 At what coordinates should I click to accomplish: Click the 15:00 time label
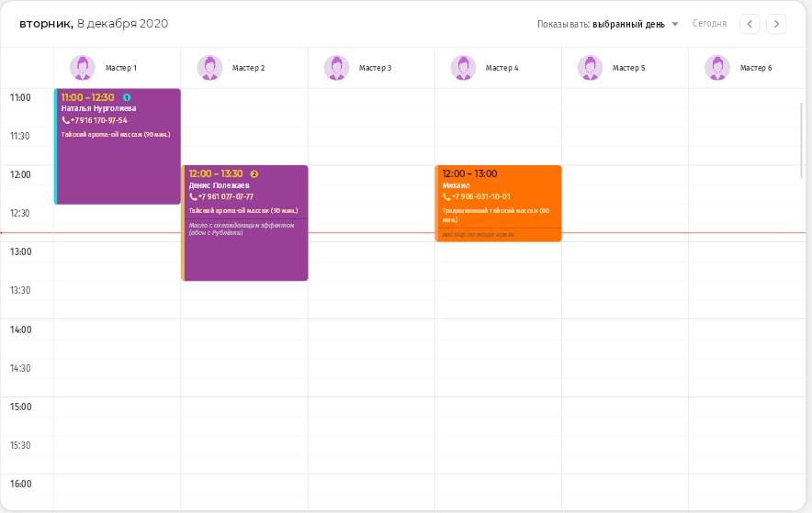[21, 407]
